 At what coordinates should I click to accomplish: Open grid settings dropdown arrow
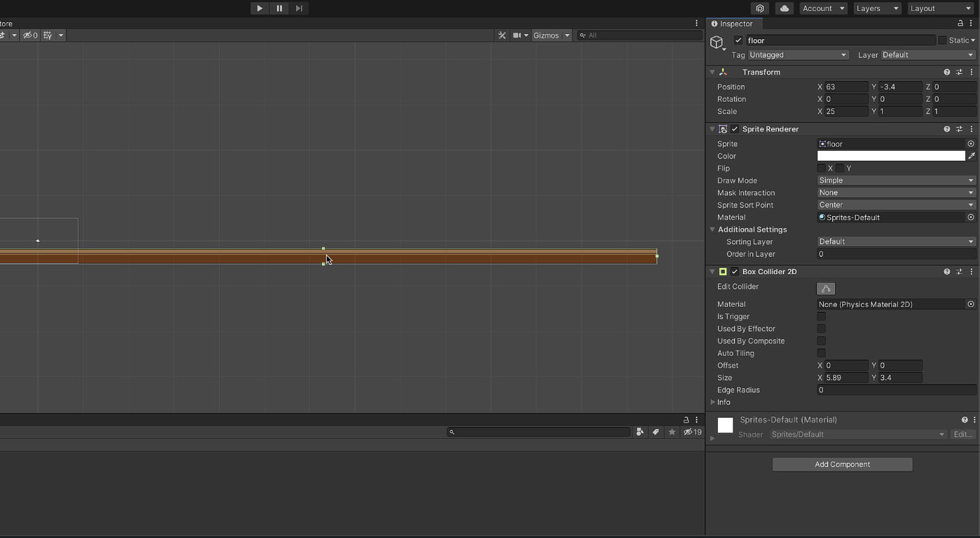(x=61, y=35)
